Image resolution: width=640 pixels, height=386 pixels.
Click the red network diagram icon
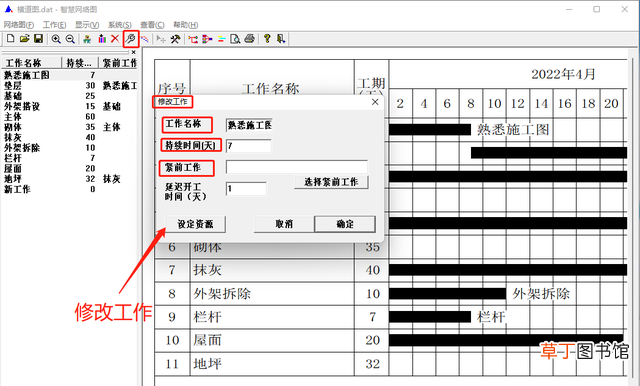coord(193,39)
